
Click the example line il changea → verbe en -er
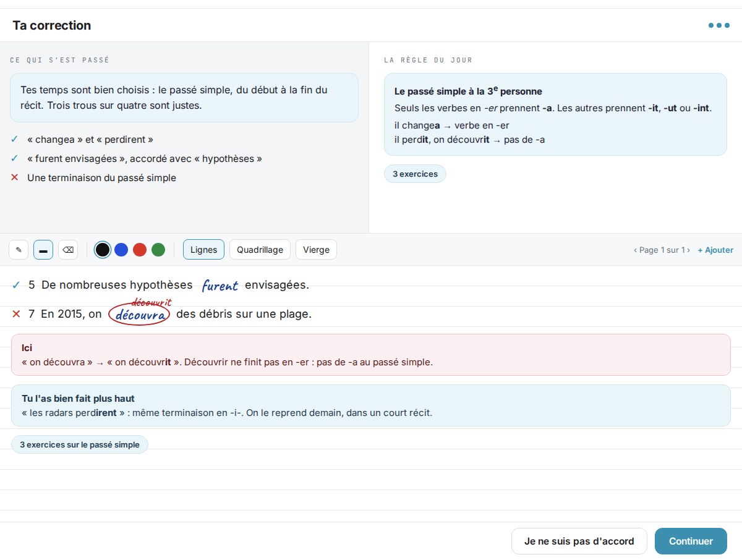pyautogui.click(x=452, y=125)
